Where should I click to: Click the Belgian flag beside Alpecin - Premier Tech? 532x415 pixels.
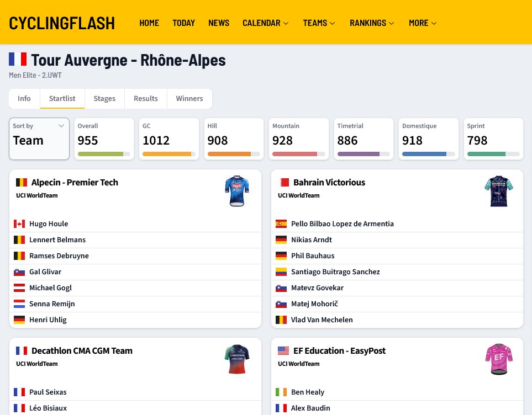pyautogui.click(x=22, y=183)
